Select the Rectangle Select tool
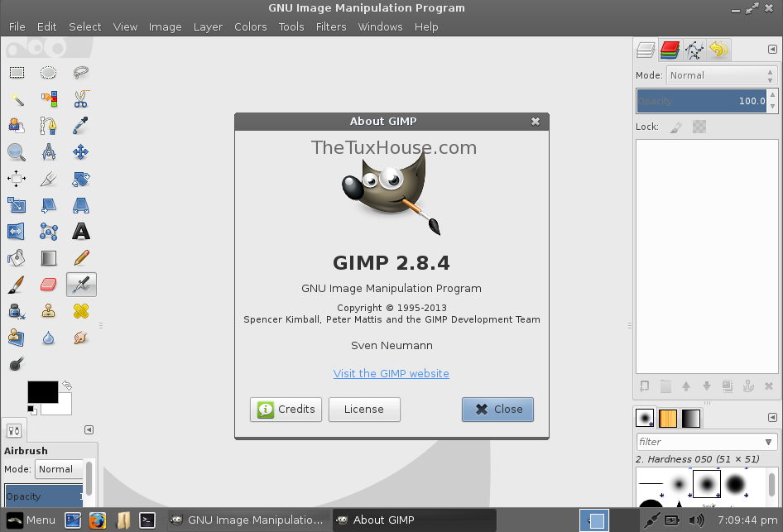 (17, 73)
